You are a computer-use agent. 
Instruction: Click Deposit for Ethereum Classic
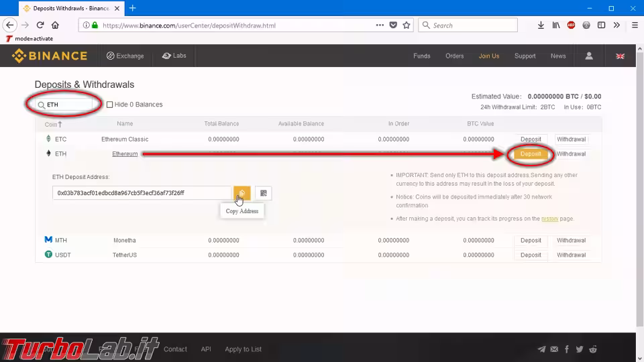pyautogui.click(x=531, y=139)
